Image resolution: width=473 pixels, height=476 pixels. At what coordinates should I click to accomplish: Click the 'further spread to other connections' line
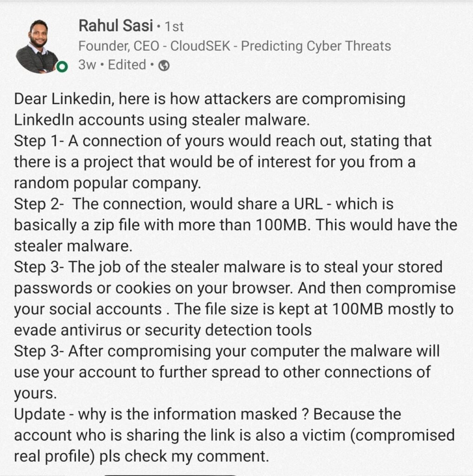point(222,372)
